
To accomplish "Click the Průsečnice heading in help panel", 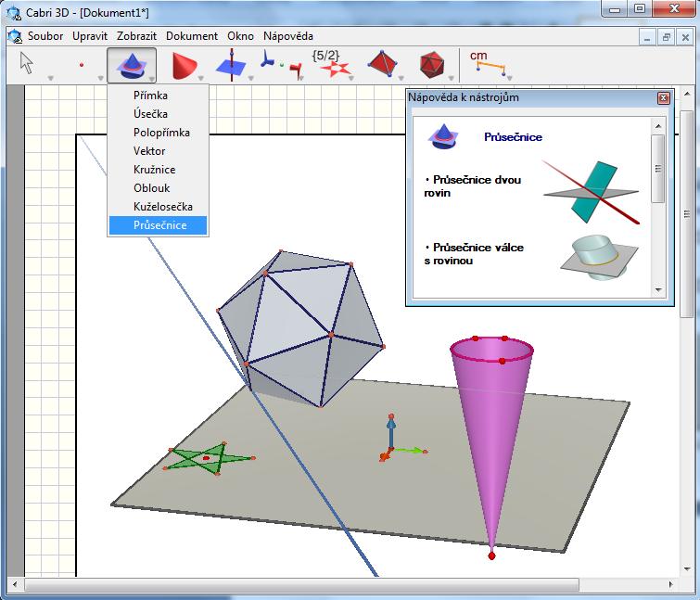I will [x=513, y=137].
